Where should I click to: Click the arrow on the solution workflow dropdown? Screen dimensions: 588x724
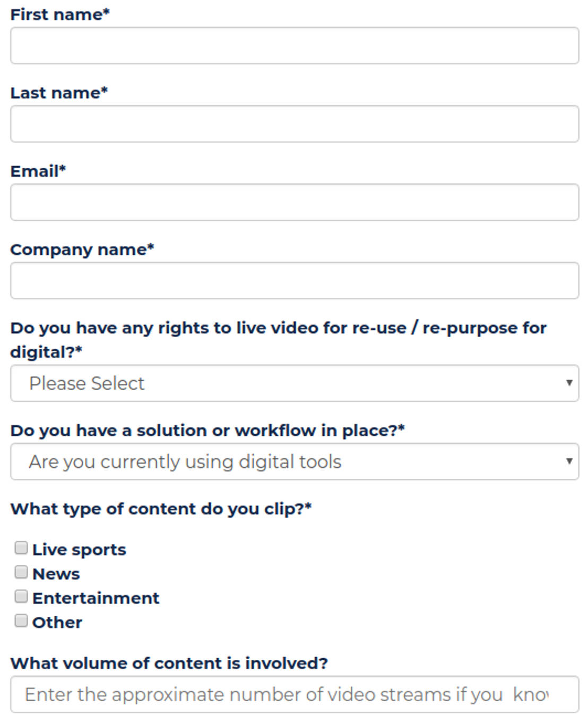click(569, 461)
